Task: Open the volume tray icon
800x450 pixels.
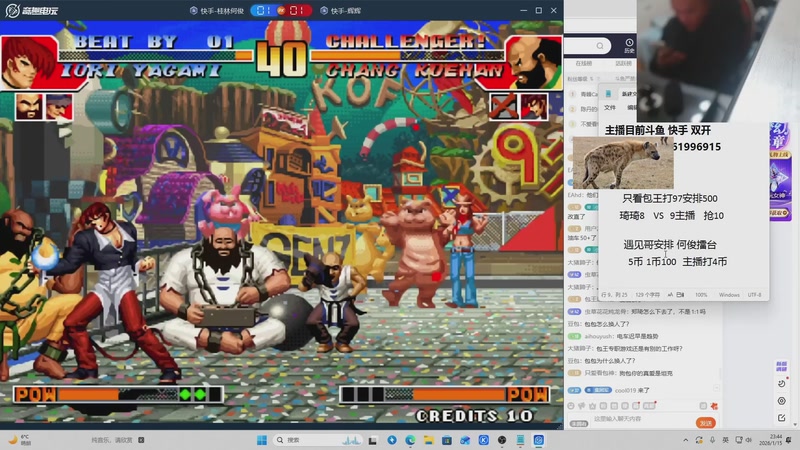Action: 748,440
